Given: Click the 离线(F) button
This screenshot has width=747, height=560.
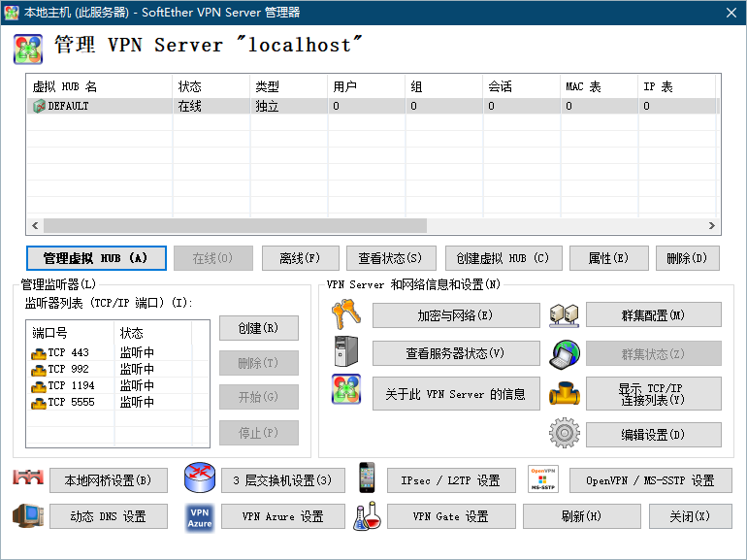Looking at the screenshot, I should coord(301,258).
